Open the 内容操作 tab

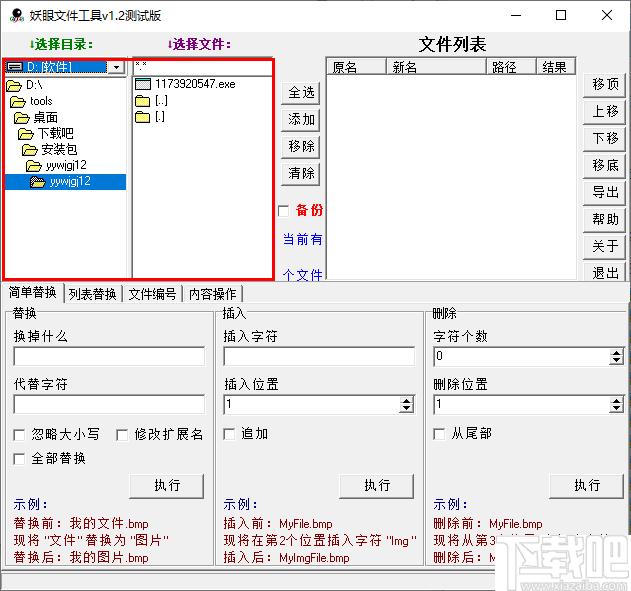[213, 294]
